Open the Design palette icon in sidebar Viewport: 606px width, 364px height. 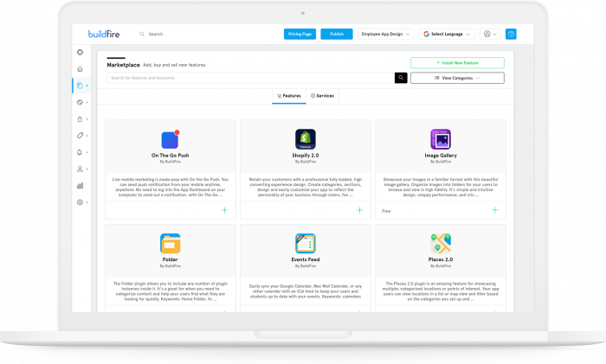pyautogui.click(x=80, y=102)
